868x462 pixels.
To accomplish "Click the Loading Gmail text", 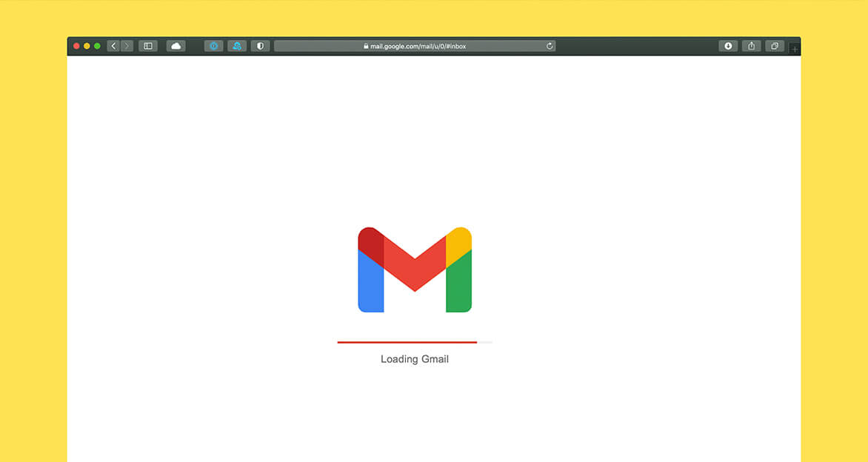I will [415, 359].
